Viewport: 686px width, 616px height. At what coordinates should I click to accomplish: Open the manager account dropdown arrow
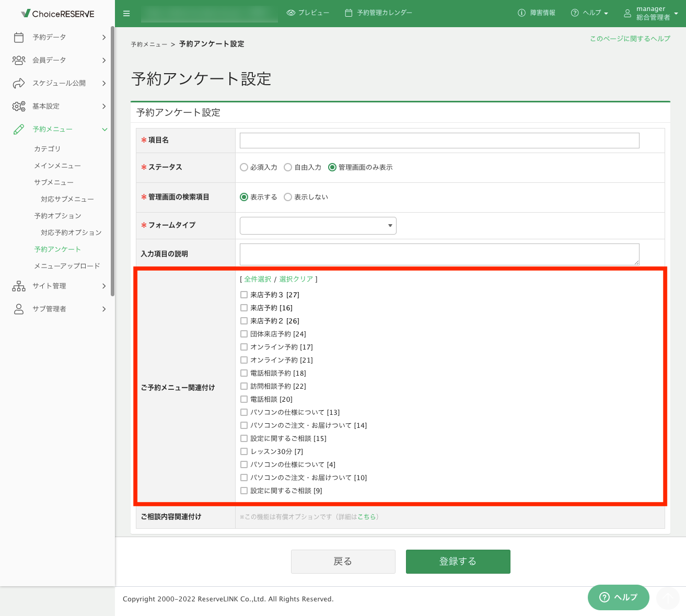(x=676, y=14)
